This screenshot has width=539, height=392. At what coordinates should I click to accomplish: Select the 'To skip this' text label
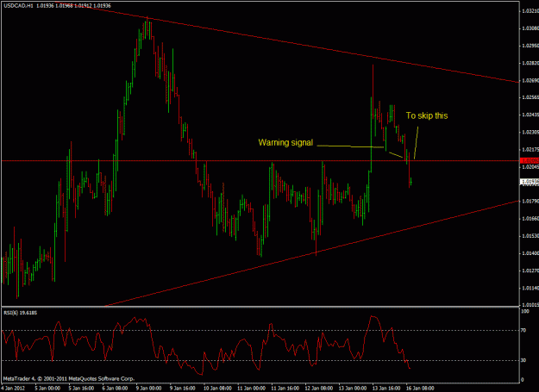click(x=427, y=115)
